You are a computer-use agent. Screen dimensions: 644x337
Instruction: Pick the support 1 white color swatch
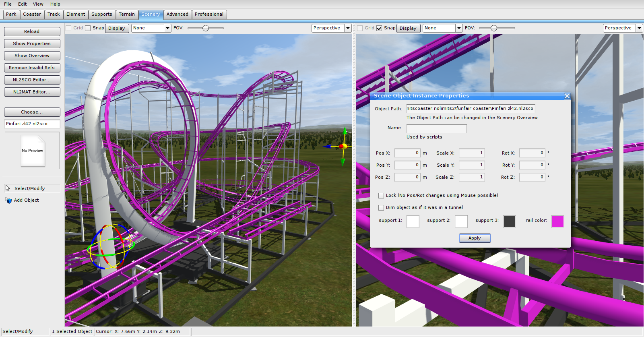(413, 221)
